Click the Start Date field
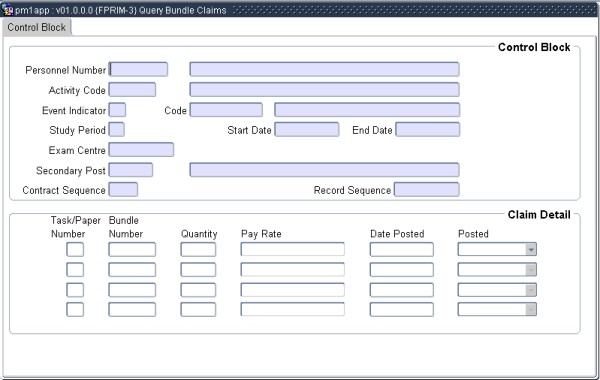 pyautogui.click(x=307, y=129)
